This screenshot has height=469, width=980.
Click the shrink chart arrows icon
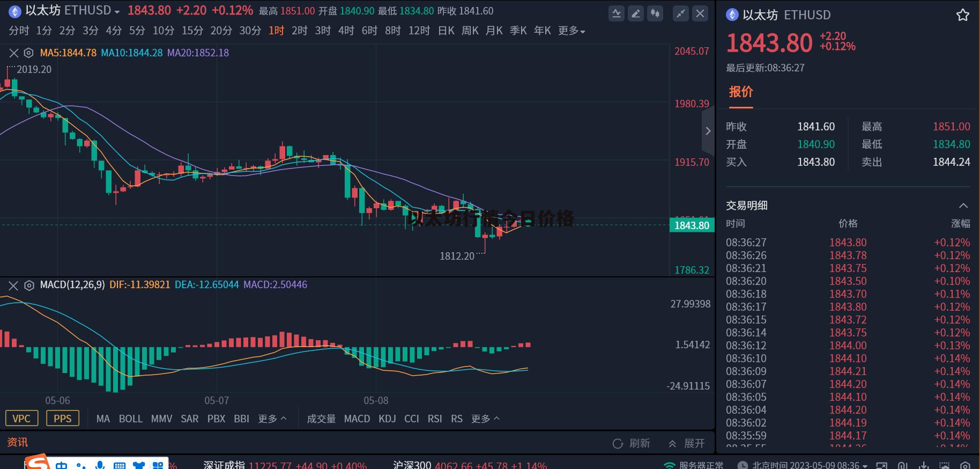[x=681, y=13]
